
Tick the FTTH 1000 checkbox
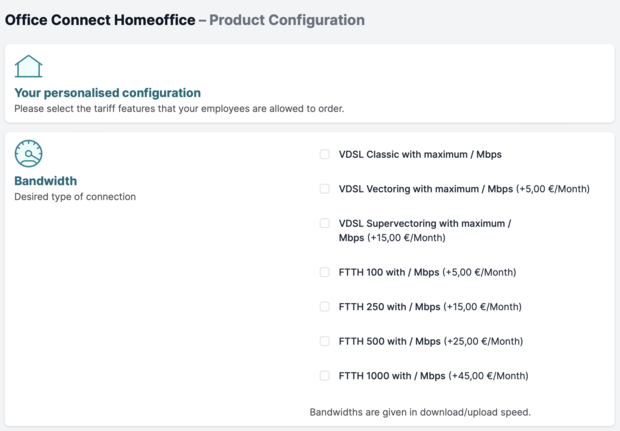tap(325, 375)
